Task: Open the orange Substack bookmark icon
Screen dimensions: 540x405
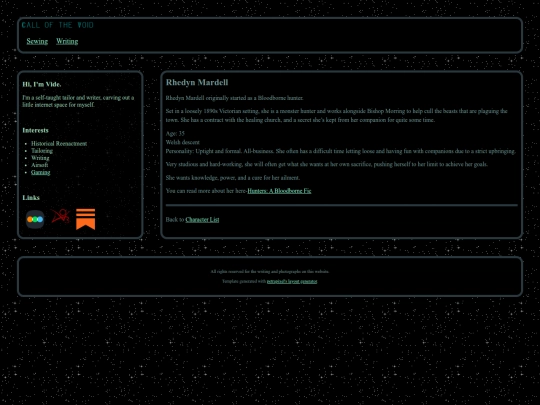Action: coord(85,219)
